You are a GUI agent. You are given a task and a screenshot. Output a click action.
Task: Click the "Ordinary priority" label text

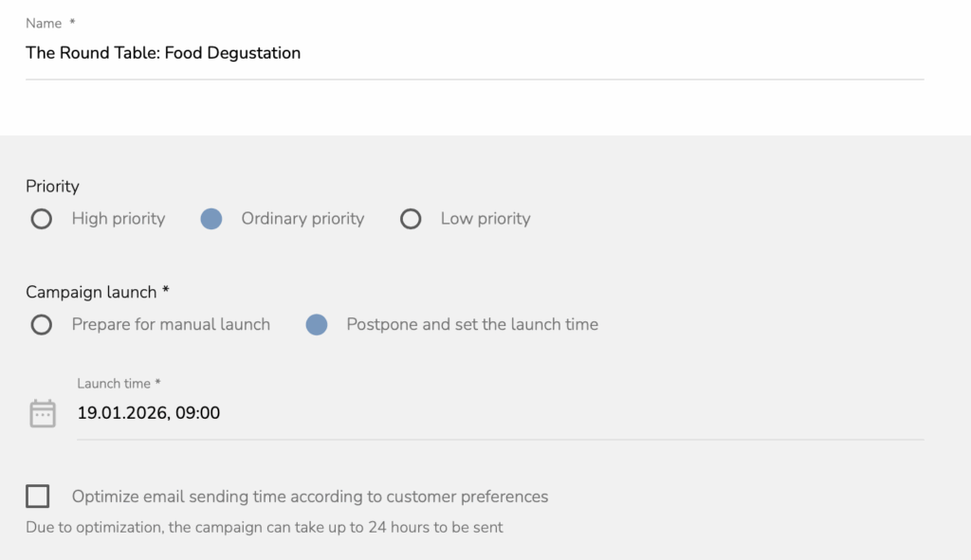click(x=302, y=219)
